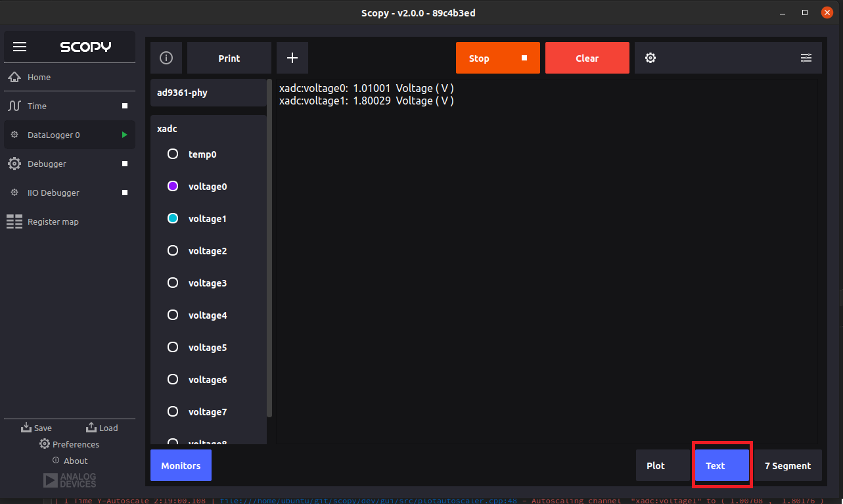Toggle the Time tool run square
This screenshot has height=504, width=843.
coord(125,106)
